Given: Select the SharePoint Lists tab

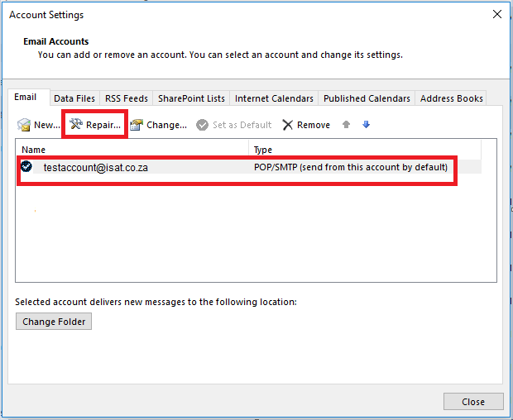Looking at the screenshot, I should point(191,98).
